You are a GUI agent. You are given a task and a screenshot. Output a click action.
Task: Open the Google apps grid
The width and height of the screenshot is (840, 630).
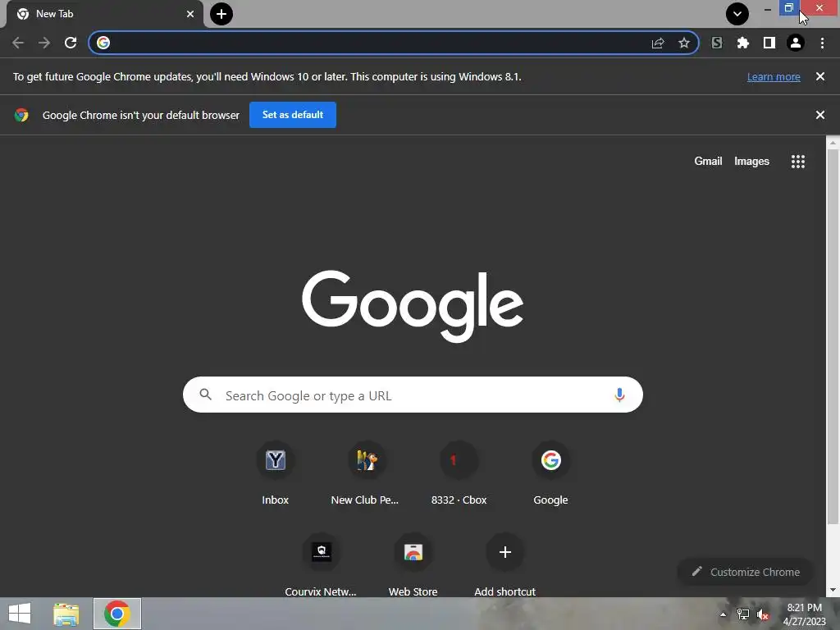point(798,162)
